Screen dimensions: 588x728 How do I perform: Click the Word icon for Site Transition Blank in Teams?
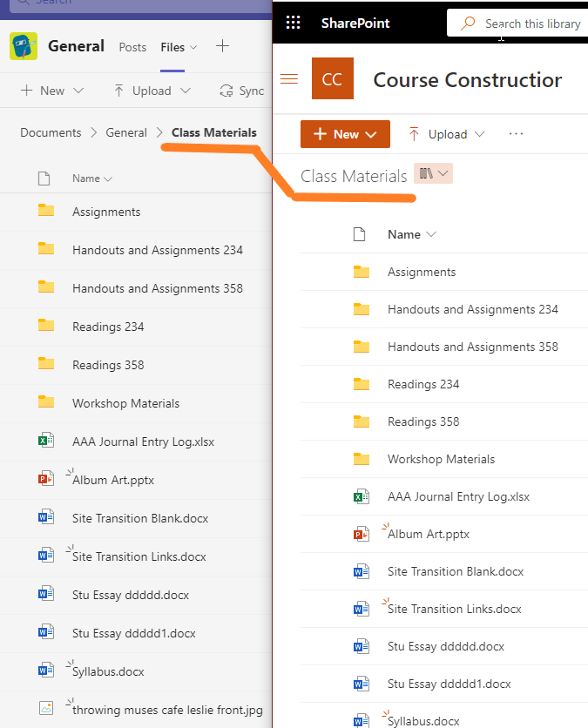pos(46,516)
